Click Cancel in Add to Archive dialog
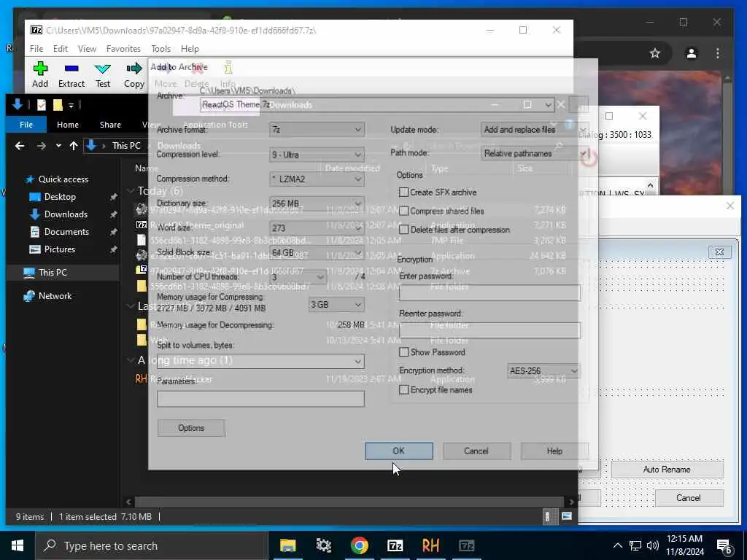The width and height of the screenshot is (747, 560). coord(476,451)
